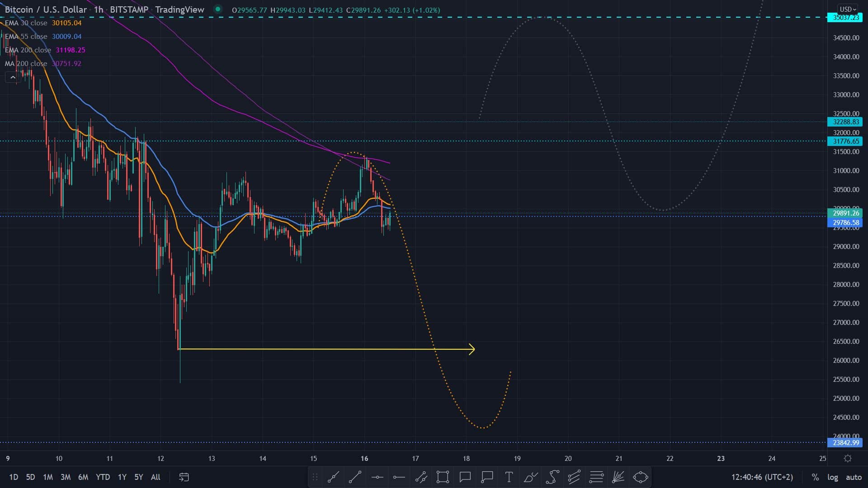This screenshot has width=868, height=488.
Task: Select the curve path tool
Action: pyautogui.click(x=552, y=477)
